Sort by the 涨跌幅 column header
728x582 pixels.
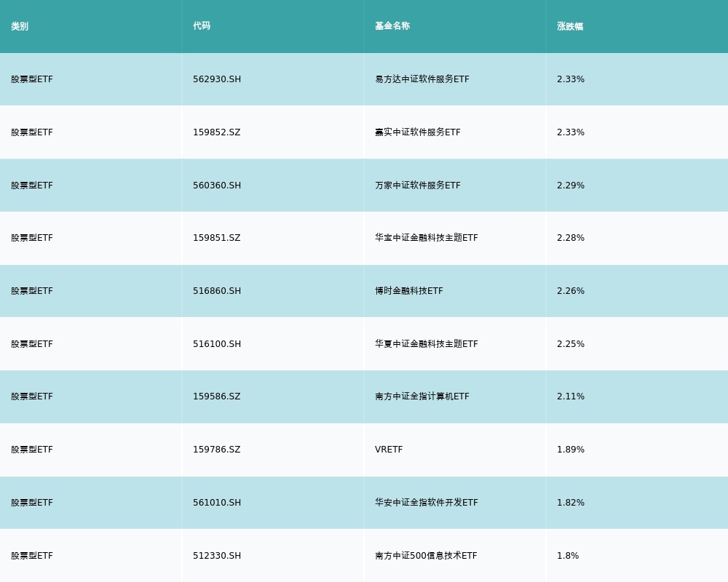[x=570, y=26]
